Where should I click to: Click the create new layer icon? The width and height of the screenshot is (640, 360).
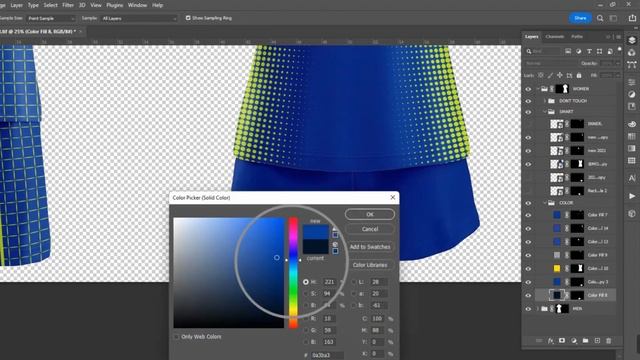coord(597,340)
